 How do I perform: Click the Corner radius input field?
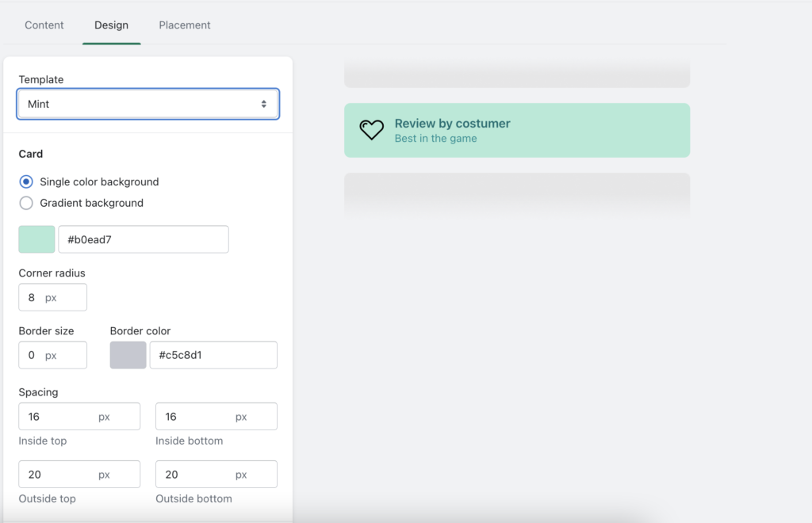(52, 297)
